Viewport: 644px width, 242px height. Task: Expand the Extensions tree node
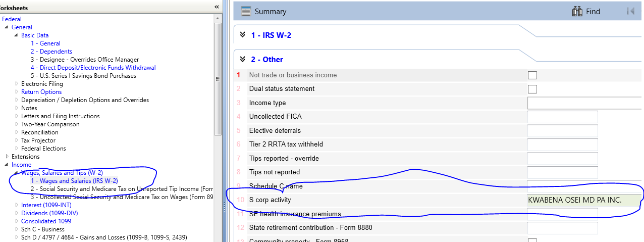(x=7, y=157)
